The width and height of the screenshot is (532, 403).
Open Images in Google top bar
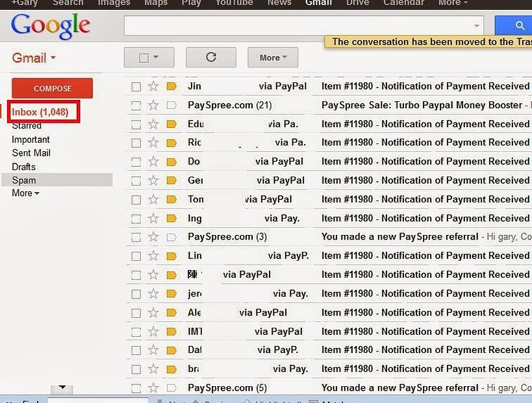tap(114, 3)
